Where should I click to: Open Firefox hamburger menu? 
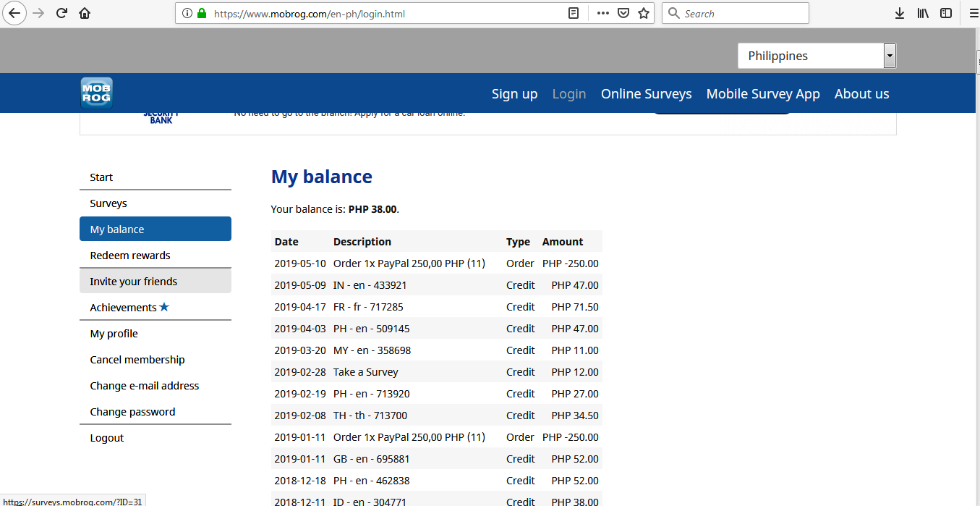(x=973, y=13)
